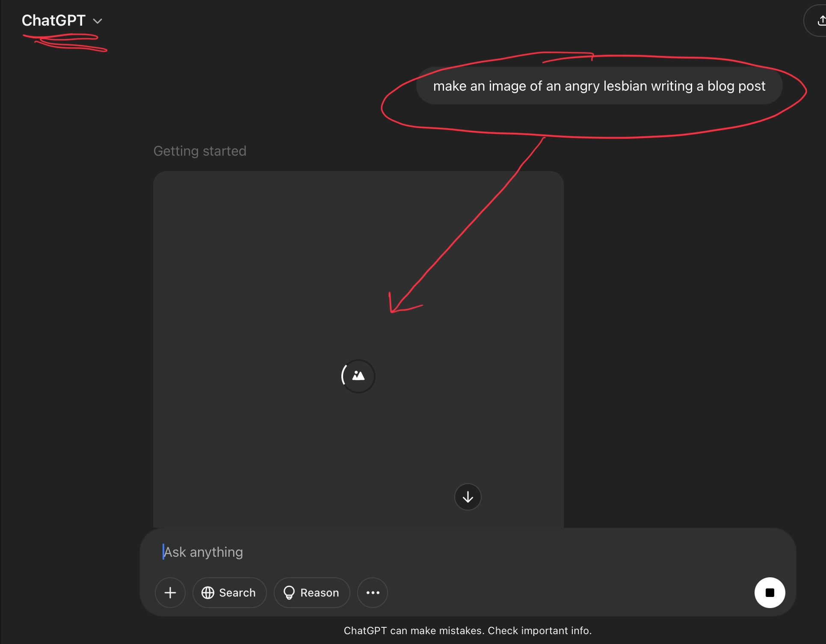The image size is (826, 644).
Task: Open the plus attachment button
Action: (170, 593)
